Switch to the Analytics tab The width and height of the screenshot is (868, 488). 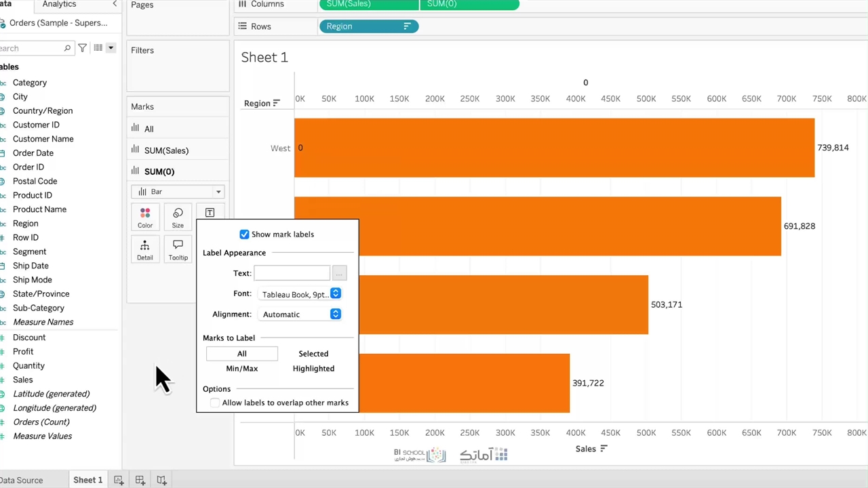[x=59, y=4]
